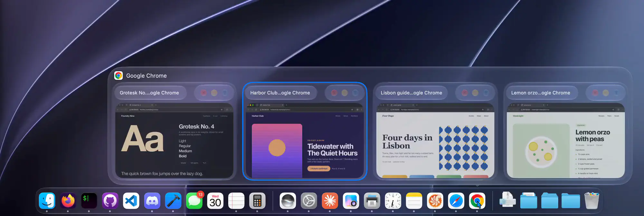Open the plain blue folder beside the Trash

tap(571, 201)
